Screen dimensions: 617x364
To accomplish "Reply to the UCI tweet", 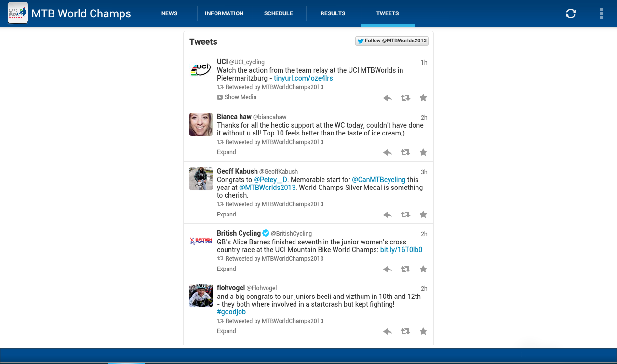I will [388, 98].
